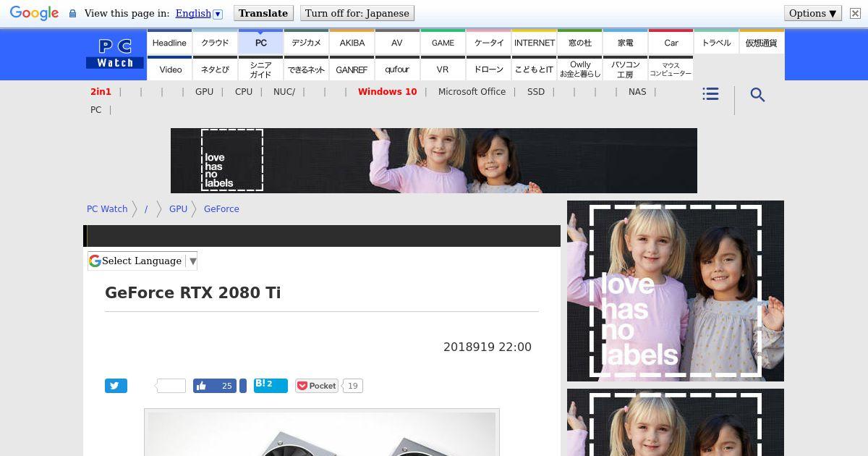
Task: Open the クラウド tab
Action: (x=215, y=42)
